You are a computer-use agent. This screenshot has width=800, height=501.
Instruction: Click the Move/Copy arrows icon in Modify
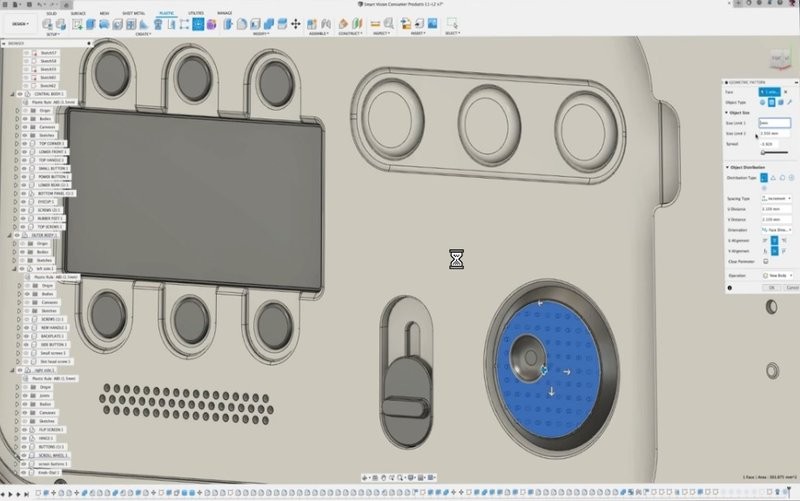[x=297, y=23]
